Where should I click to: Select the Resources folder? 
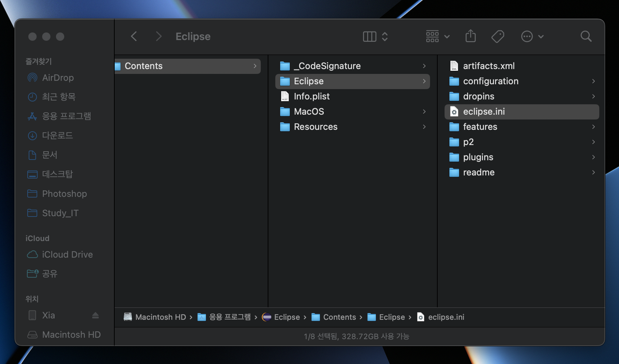tap(353, 127)
